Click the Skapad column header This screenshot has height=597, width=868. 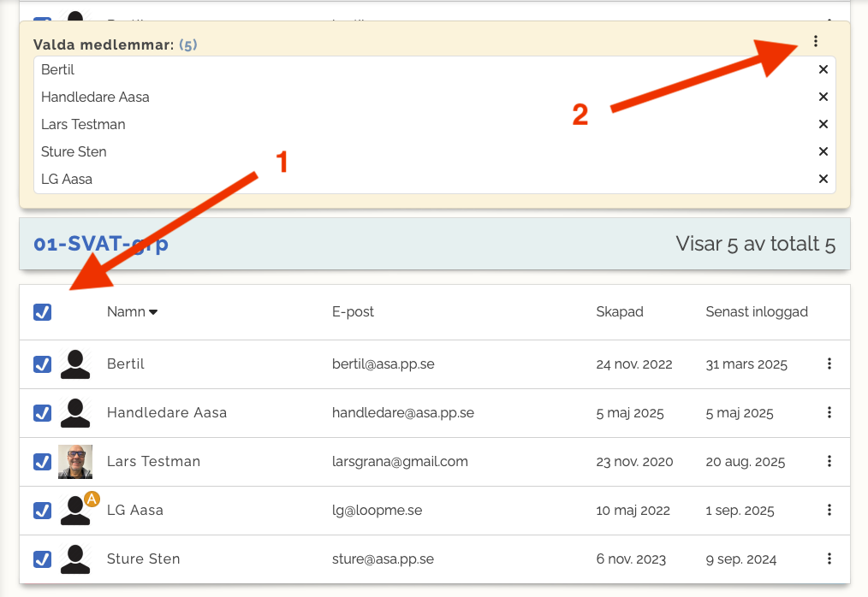click(x=620, y=312)
